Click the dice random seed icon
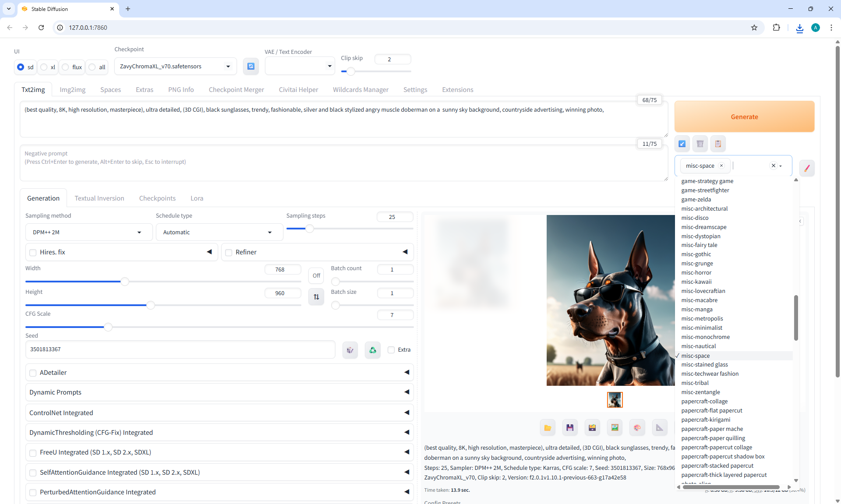The width and height of the screenshot is (841, 504). [350, 350]
